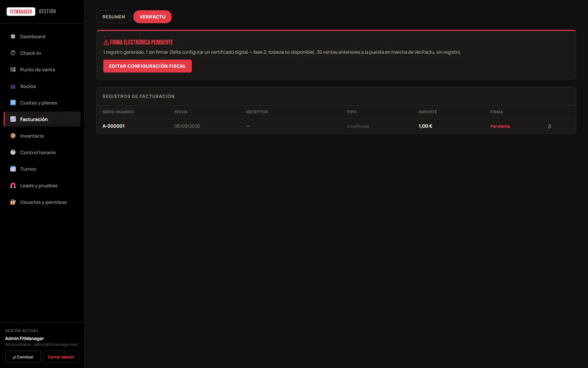Screen dimensions: 588x368
Task: Click the simplificada invoice type
Action: (358, 126)
